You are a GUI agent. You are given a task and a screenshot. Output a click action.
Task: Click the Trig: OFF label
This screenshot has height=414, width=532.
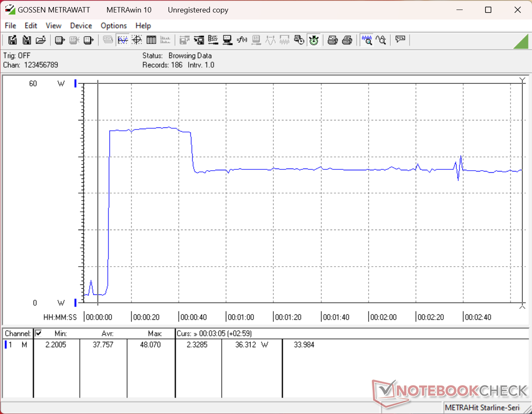click(x=17, y=55)
